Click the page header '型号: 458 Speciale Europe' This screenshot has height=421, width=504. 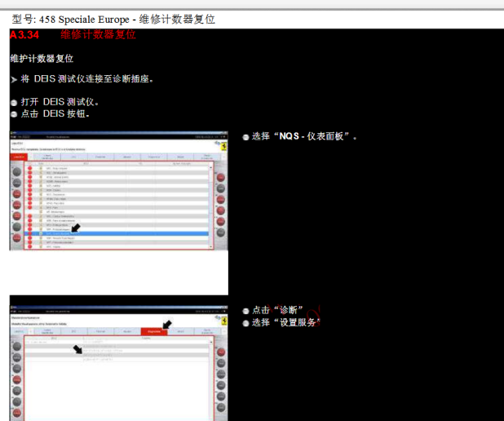point(70,20)
